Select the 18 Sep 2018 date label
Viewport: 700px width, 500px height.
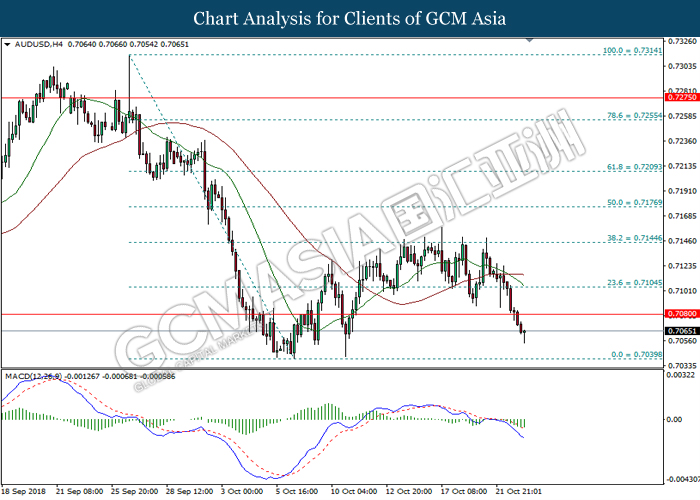coord(24,492)
